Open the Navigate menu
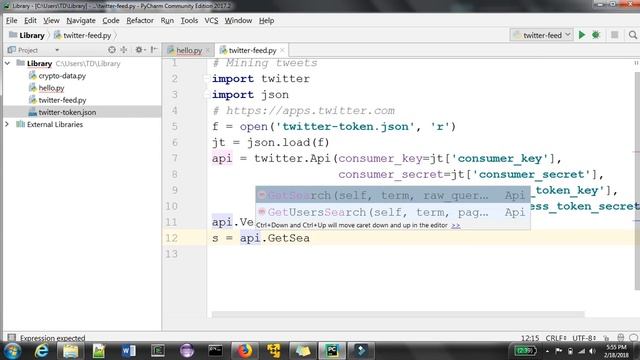The height and width of the screenshot is (360, 640). (81, 20)
